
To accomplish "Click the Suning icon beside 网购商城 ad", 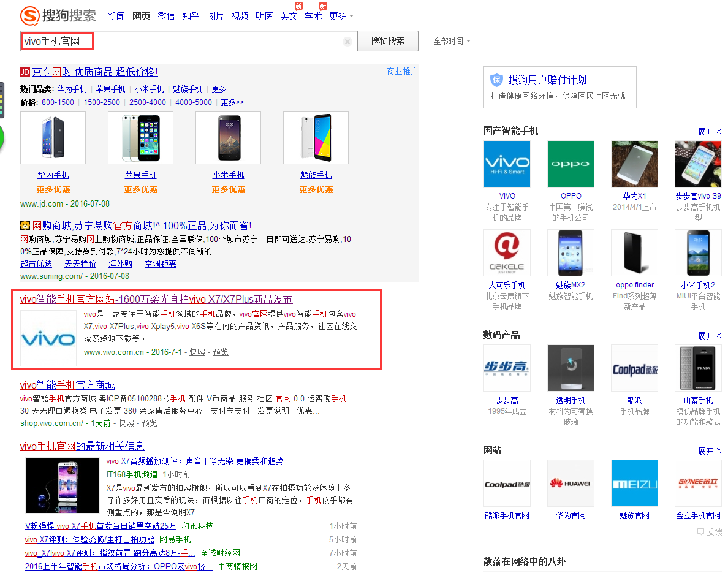I will (25, 226).
